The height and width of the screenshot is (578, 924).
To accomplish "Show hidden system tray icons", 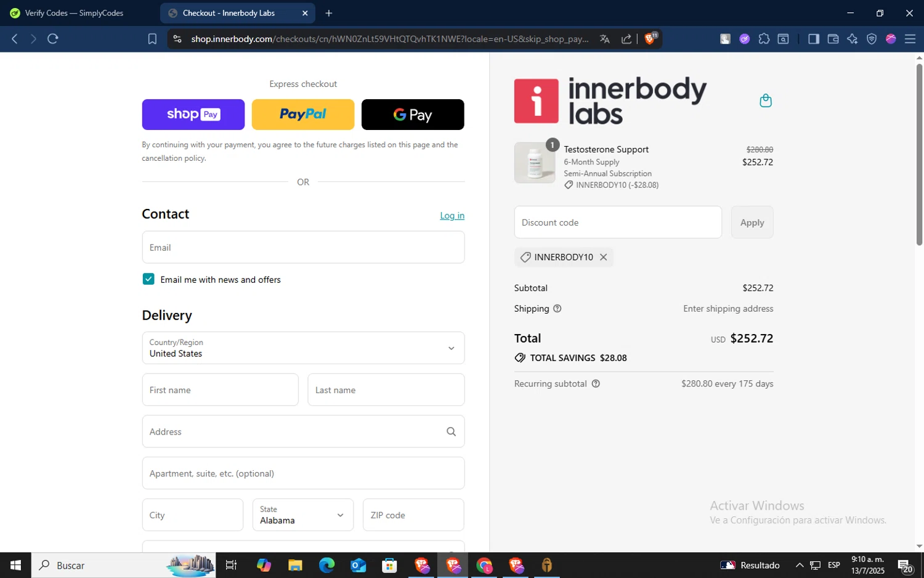I will (800, 565).
